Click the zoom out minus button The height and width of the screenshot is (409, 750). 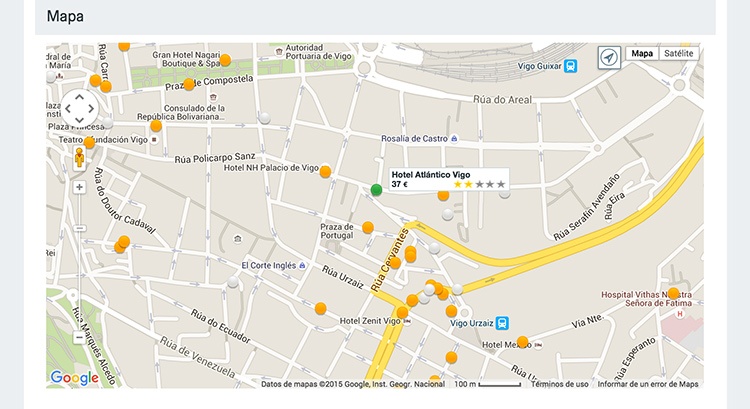click(79, 338)
